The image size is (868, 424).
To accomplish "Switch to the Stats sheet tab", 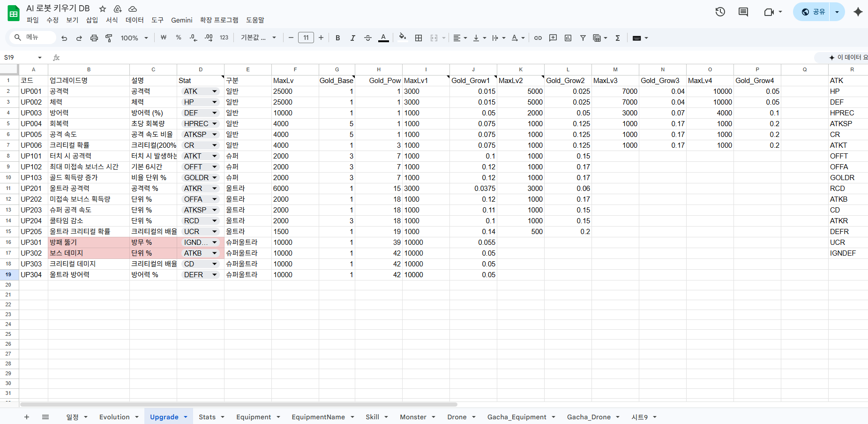I will pos(207,417).
